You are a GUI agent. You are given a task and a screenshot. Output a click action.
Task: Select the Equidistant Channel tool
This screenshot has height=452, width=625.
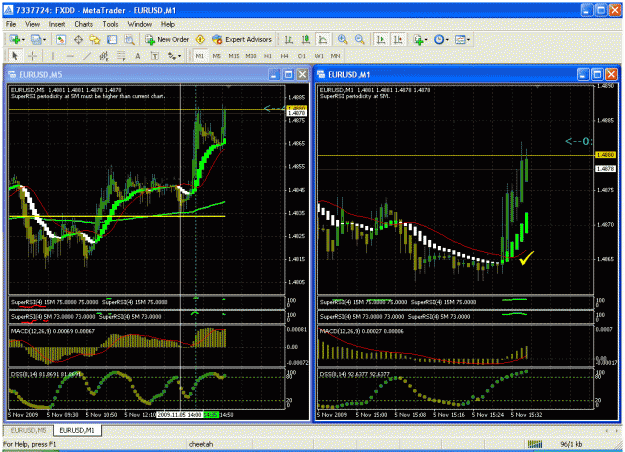click(104, 56)
